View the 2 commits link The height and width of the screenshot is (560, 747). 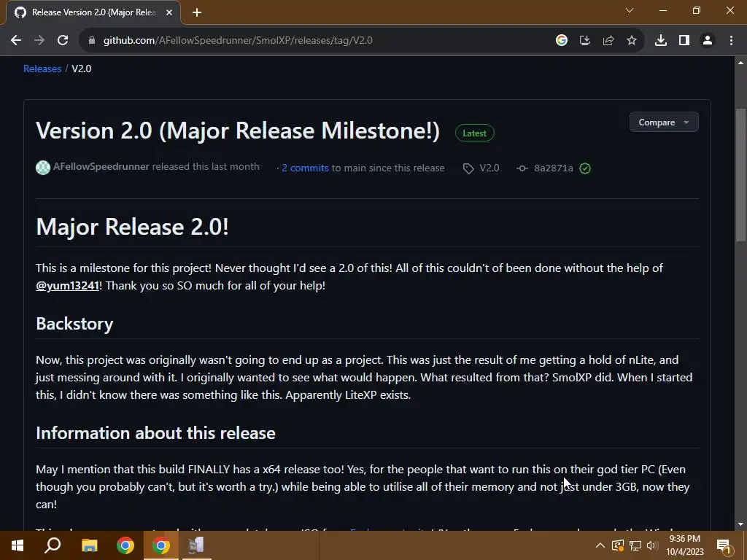pos(305,168)
